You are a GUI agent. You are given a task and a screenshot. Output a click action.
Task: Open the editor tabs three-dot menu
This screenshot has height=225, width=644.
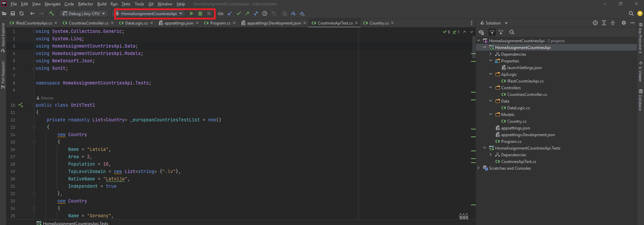(472, 23)
